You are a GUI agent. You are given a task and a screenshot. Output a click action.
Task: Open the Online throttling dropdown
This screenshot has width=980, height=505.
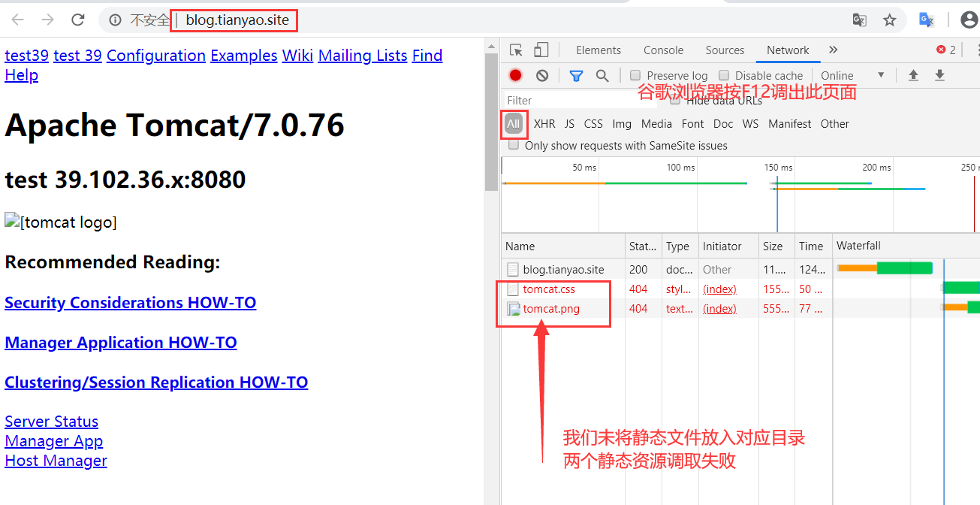(x=852, y=75)
